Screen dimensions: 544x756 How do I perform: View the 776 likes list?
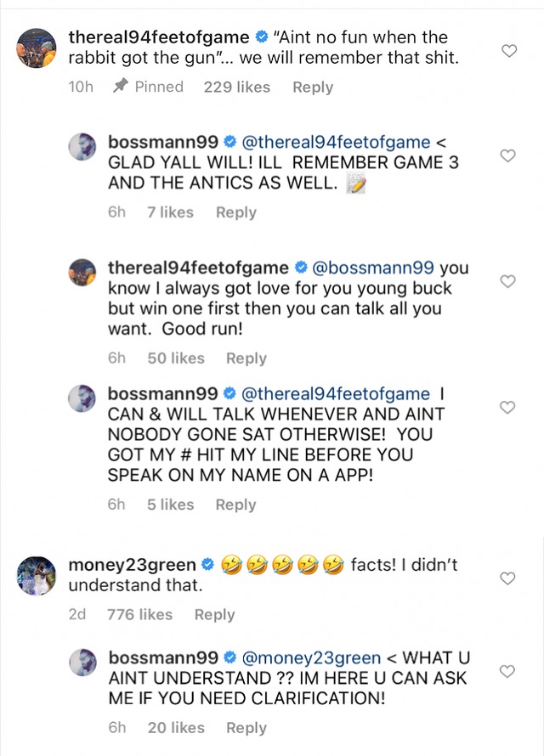point(139,614)
